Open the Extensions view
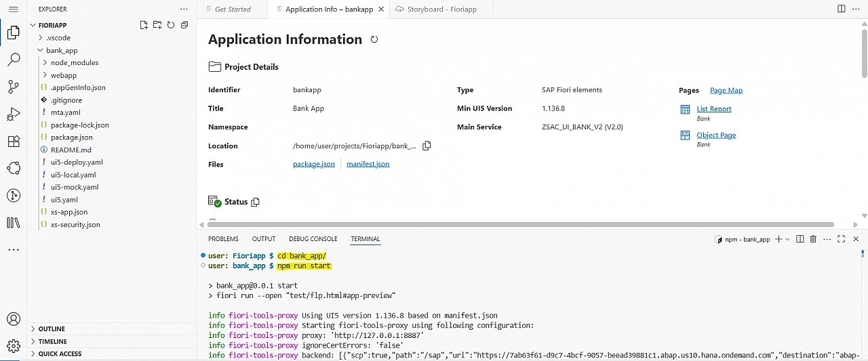 coord(14,141)
